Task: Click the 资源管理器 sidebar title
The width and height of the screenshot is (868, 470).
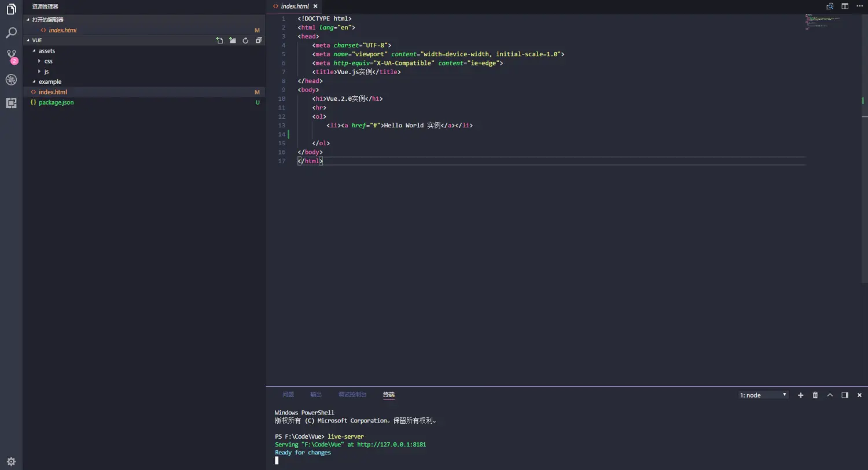Action: point(45,6)
